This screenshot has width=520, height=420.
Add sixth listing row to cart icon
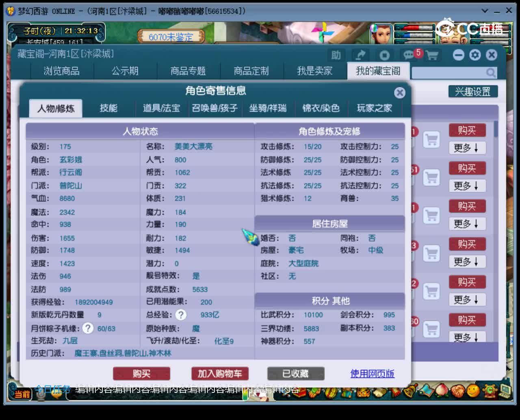coord(431,329)
